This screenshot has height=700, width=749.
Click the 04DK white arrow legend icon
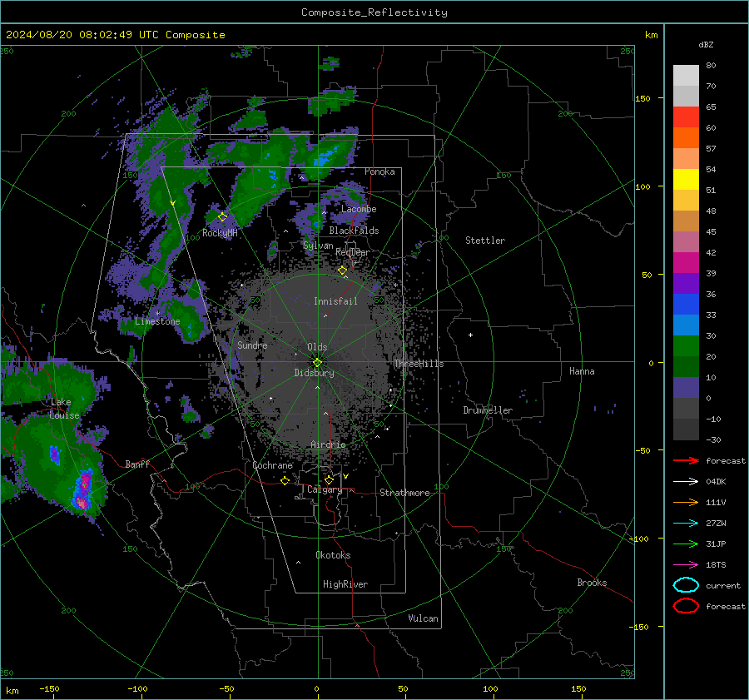(686, 482)
